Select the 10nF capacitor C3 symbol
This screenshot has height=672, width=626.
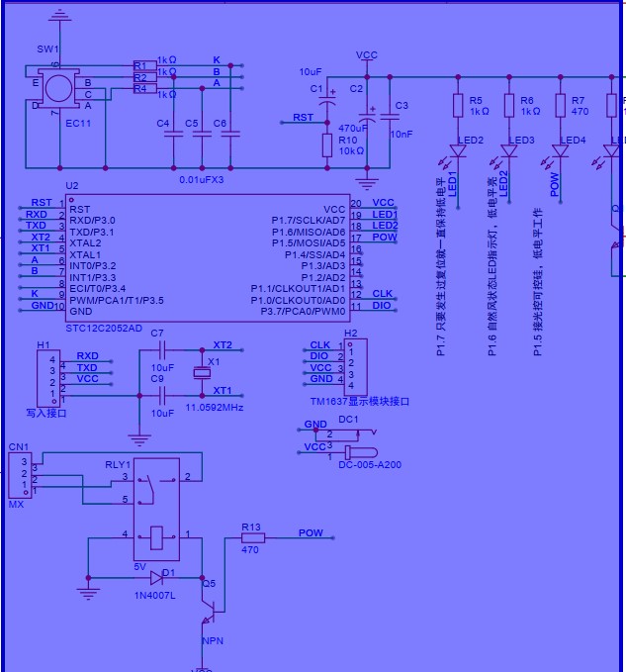(x=390, y=117)
